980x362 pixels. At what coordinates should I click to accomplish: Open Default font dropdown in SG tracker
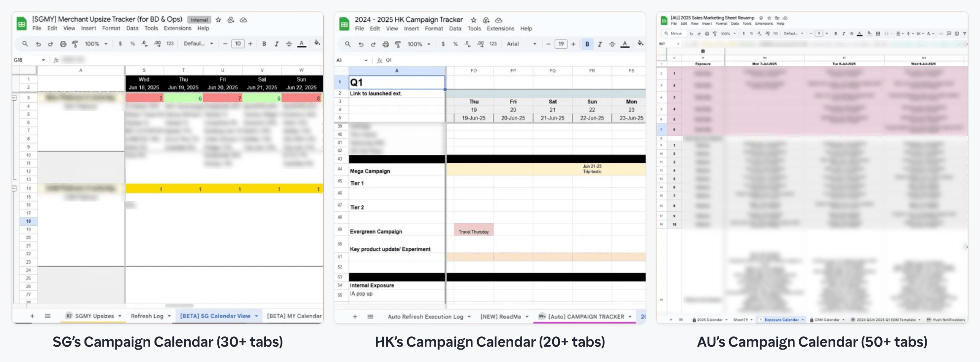(x=199, y=43)
